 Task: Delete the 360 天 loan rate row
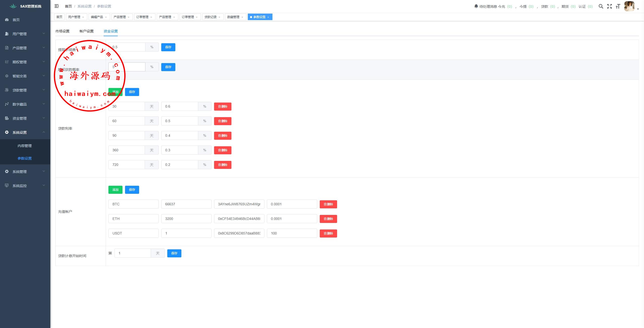point(222,150)
